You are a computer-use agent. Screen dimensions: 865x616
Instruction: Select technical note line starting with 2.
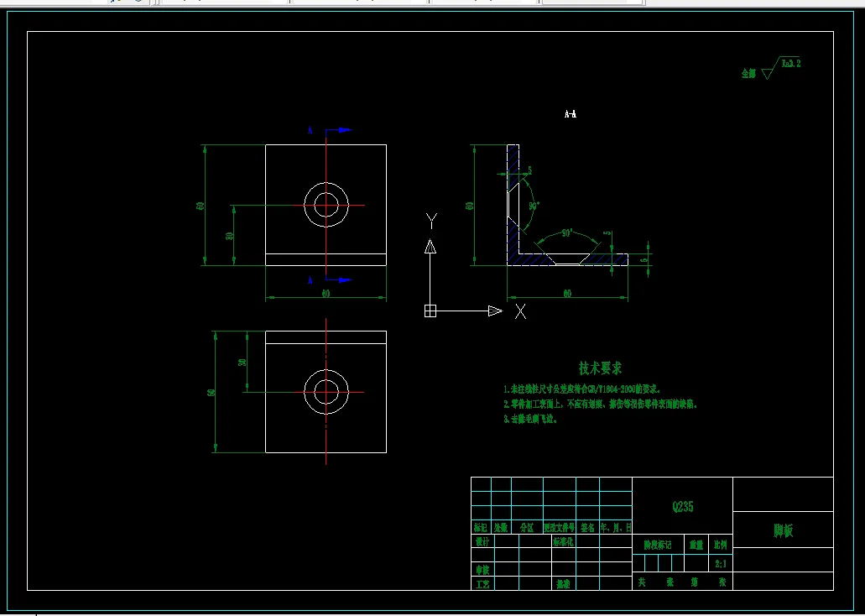(600, 404)
